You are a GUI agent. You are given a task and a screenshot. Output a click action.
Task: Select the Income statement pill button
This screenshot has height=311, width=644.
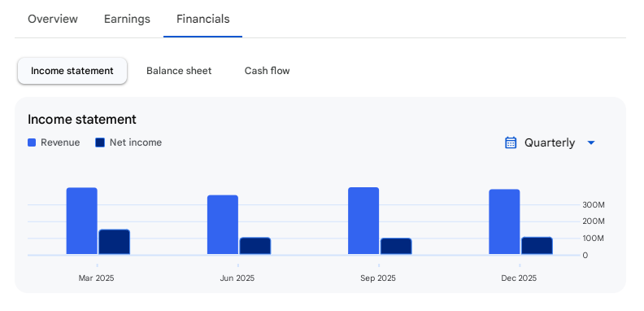[x=72, y=71]
